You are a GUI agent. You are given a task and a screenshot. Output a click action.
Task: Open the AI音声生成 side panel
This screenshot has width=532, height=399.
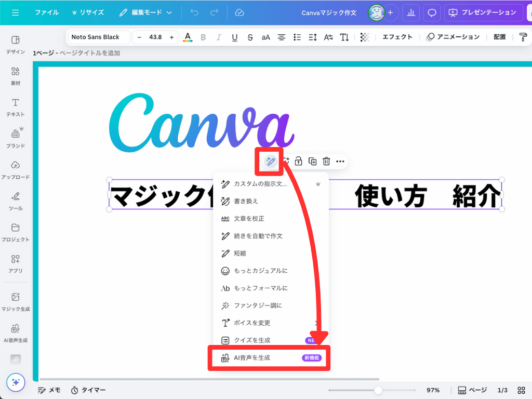point(15,333)
